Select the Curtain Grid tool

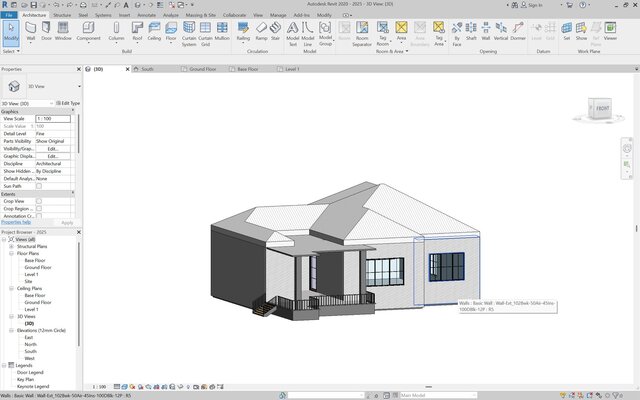tap(204, 32)
